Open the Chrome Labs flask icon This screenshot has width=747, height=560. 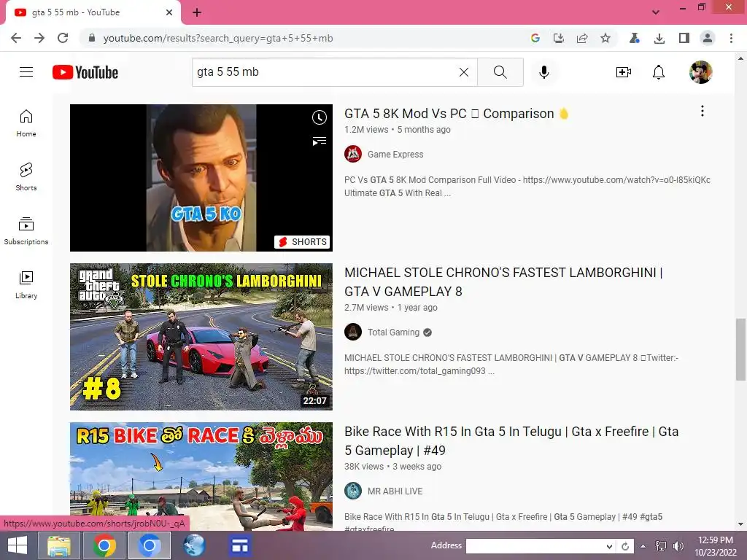634,38
